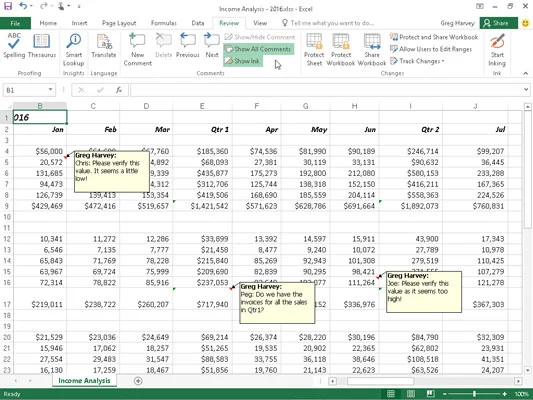The image size is (533, 400).
Task: Open the Thesaurus tool
Action: pos(42,46)
